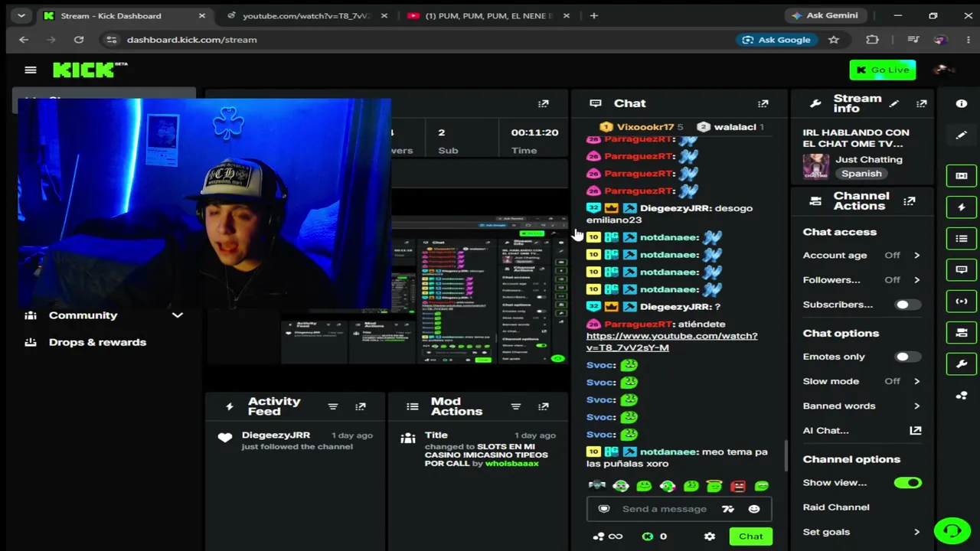Click walalacl gifter in chat header
980x551 pixels.
coord(730,127)
